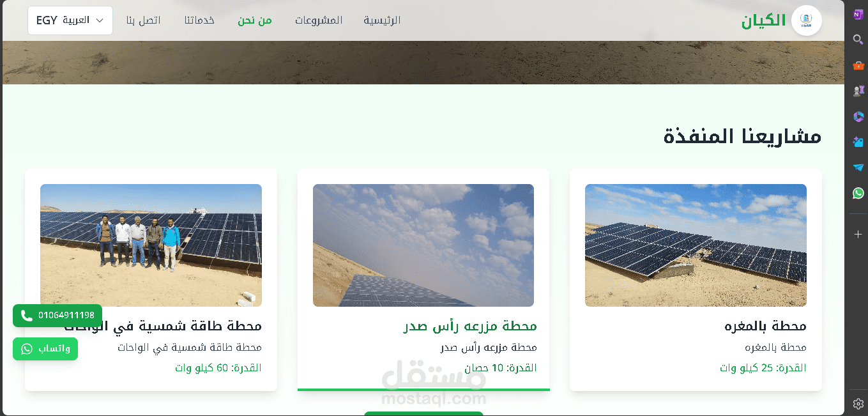The width and height of the screenshot is (868, 416).
Task: Click the الكيان round logo
Action: 806,20
